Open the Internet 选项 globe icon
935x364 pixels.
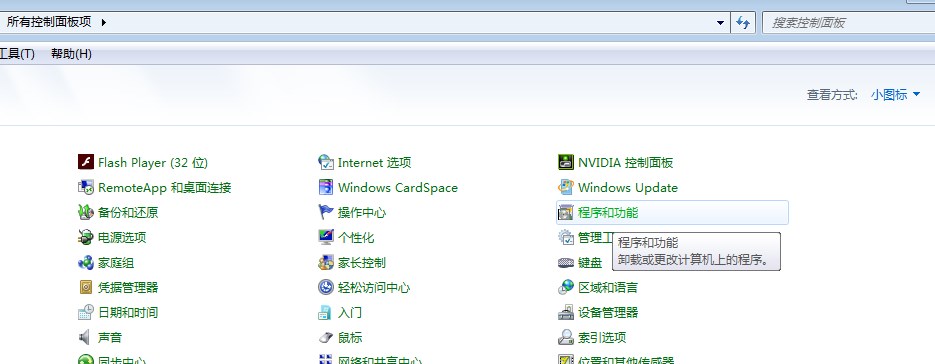tap(326, 162)
